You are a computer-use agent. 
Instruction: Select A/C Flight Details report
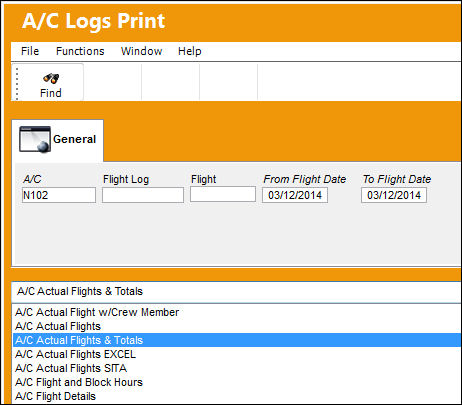point(237,396)
